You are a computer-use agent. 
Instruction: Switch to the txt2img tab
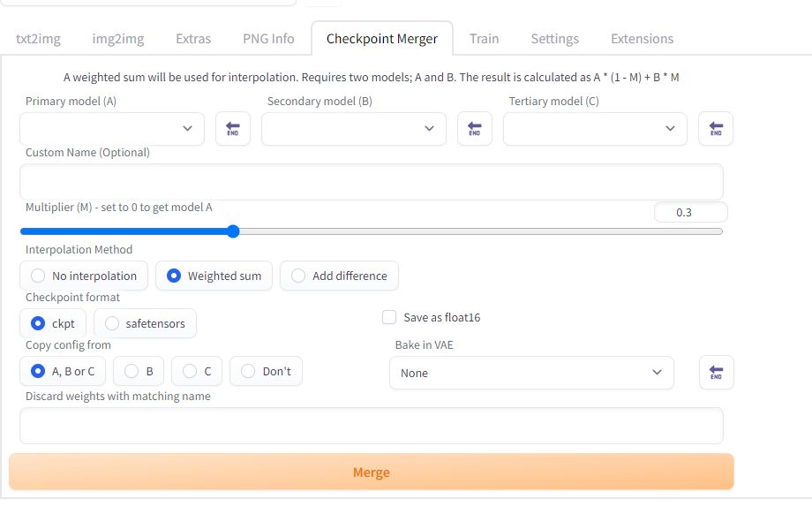pos(38,39)
